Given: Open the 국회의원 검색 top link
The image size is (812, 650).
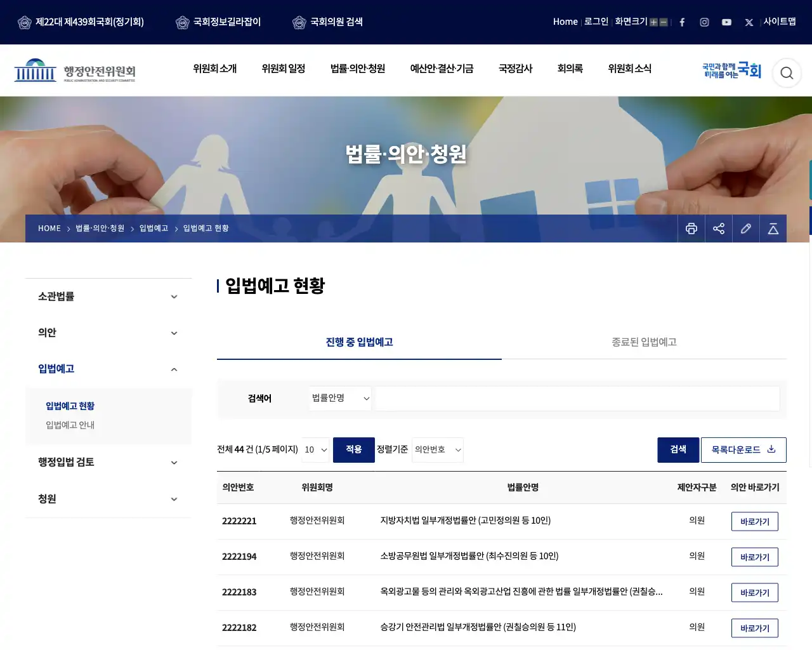Looking at the screenshot, I should tap(328, 22).
